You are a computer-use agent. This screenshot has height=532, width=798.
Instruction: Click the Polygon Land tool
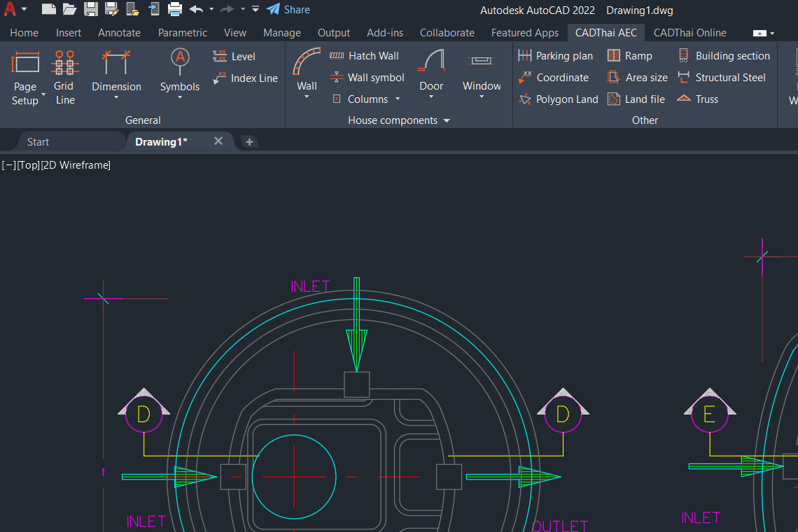tap(559, 99)
